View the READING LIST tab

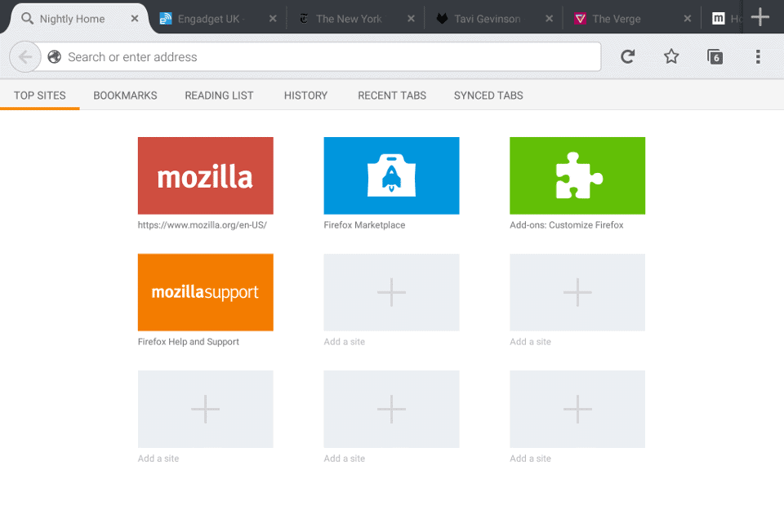click(x=219, y=95)
